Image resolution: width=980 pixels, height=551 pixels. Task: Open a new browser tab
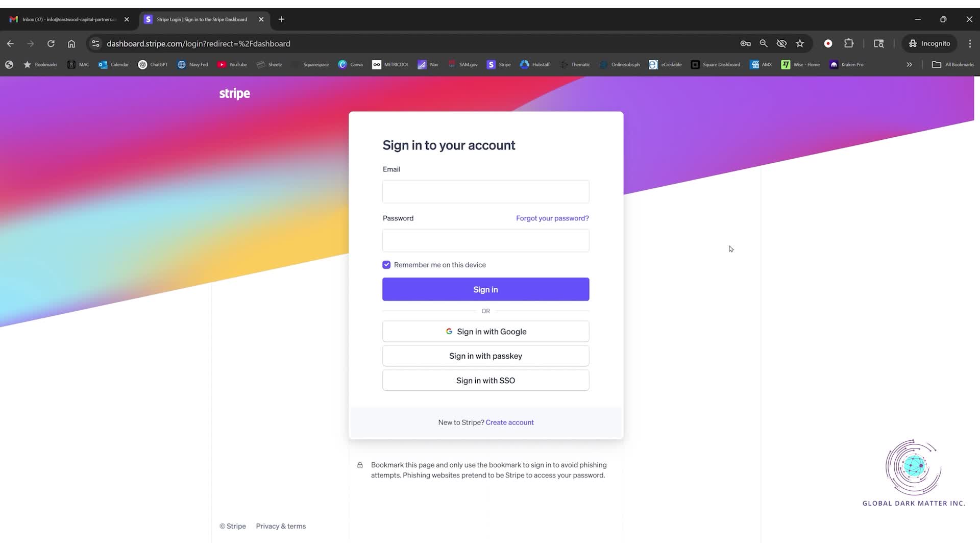point(281,19)
